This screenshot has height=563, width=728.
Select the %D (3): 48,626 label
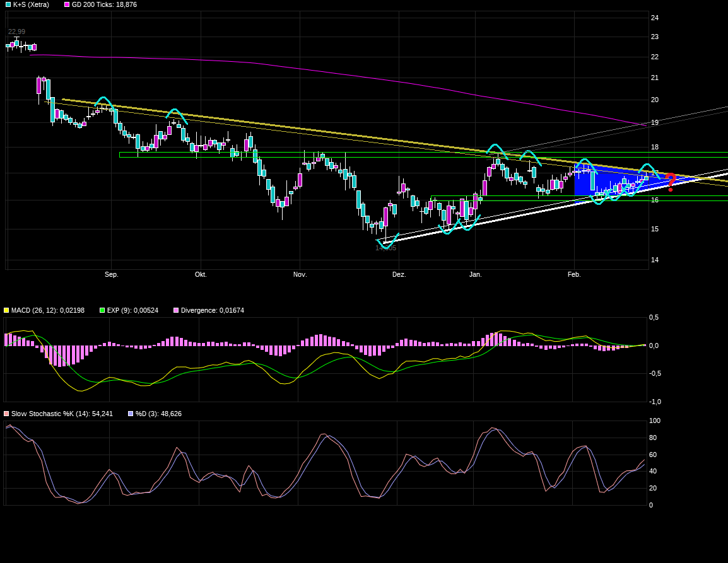[x=158, y=414]
